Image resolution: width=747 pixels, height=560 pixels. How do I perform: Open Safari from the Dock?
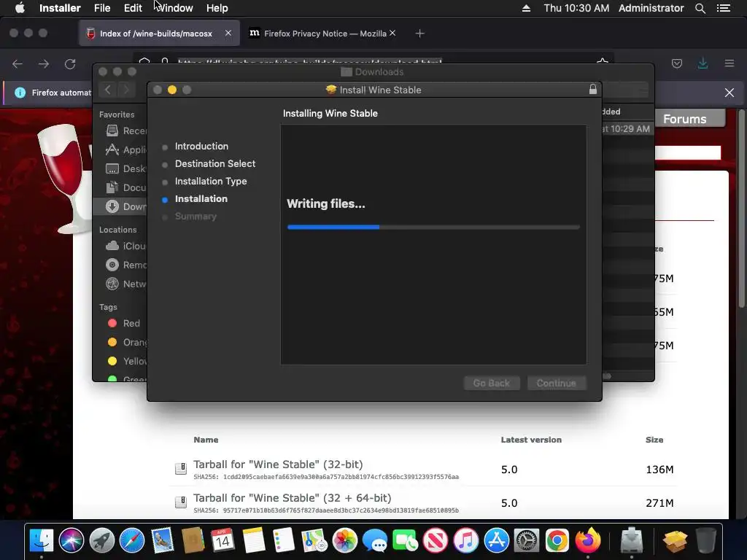[132, 540]
